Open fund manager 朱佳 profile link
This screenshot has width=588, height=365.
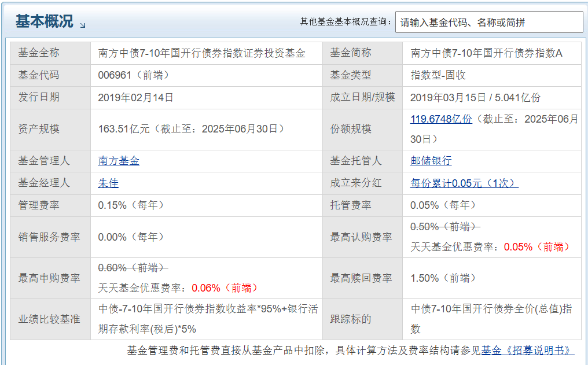108,183
